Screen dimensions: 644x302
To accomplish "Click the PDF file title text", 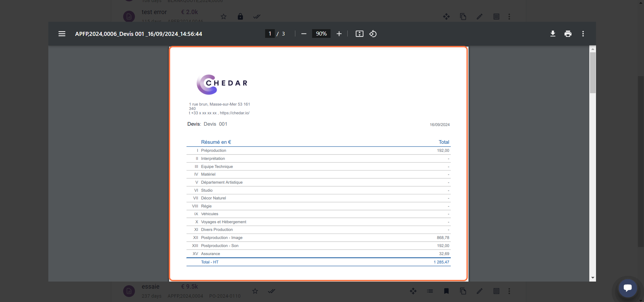I will pyautogui.click(x=139, y=34).
